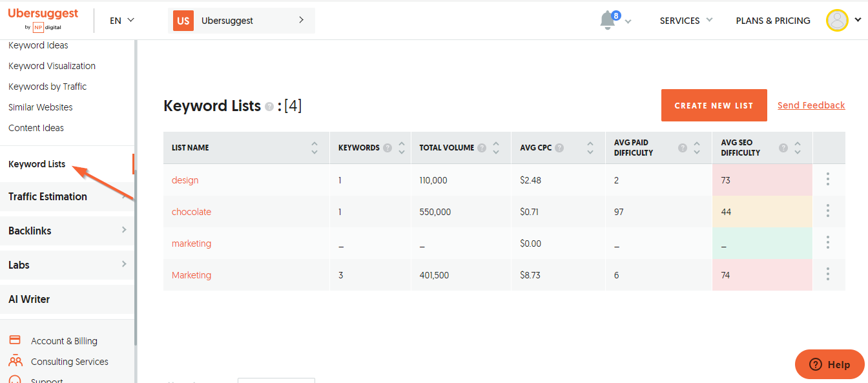868x383 pixels.
Task: Expand the chevron next to the profile avatar
Action: tap(858, 20)
